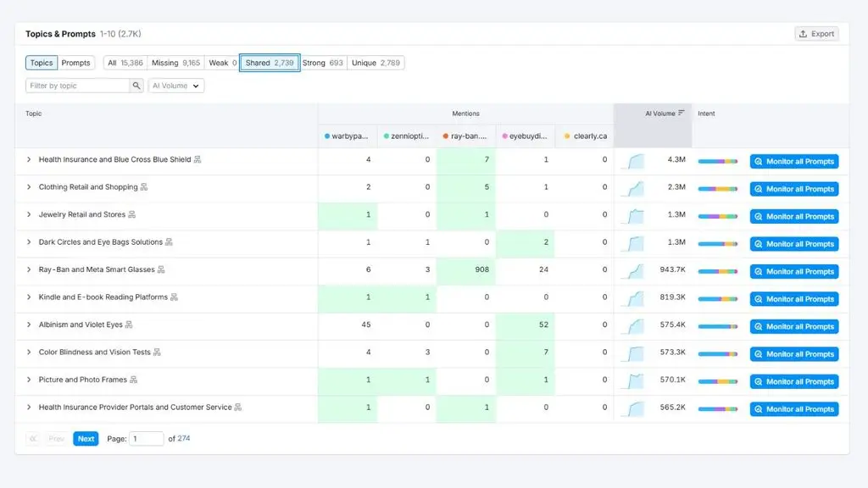This screenshot has height=488, width=868.
Task: Select the All 15,386 filter tab
Action: [x=125, y=63]
